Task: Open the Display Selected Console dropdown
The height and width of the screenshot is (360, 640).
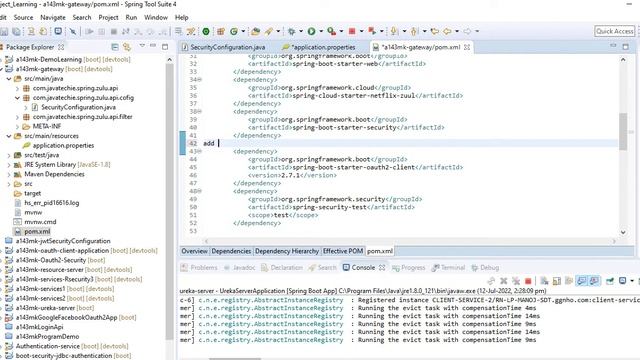Action: tap(632, 281)
